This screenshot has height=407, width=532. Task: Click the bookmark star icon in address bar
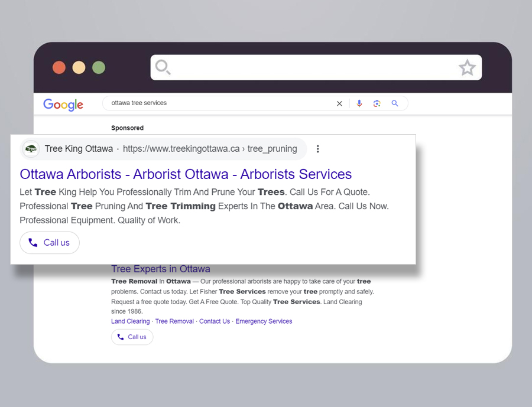coord(467,68)
